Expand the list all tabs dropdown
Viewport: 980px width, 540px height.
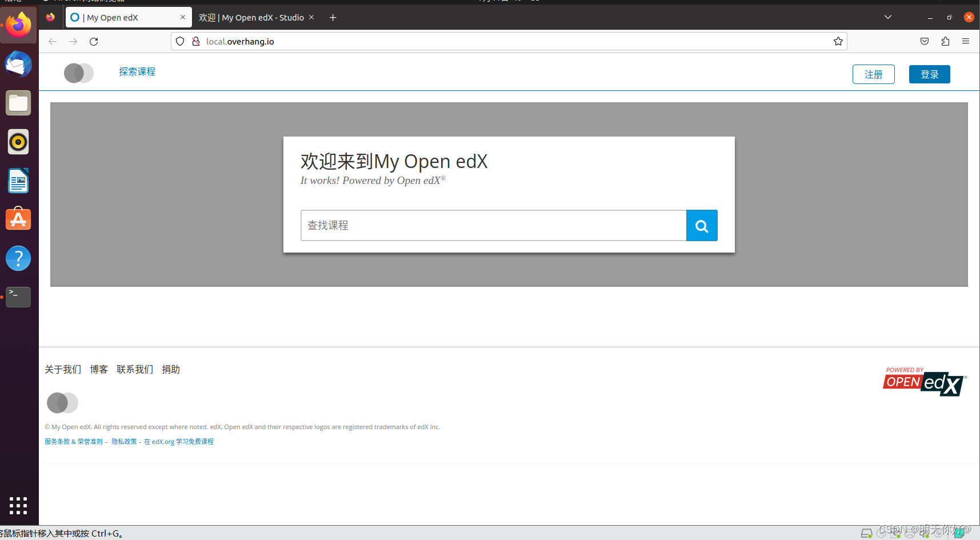888,17
